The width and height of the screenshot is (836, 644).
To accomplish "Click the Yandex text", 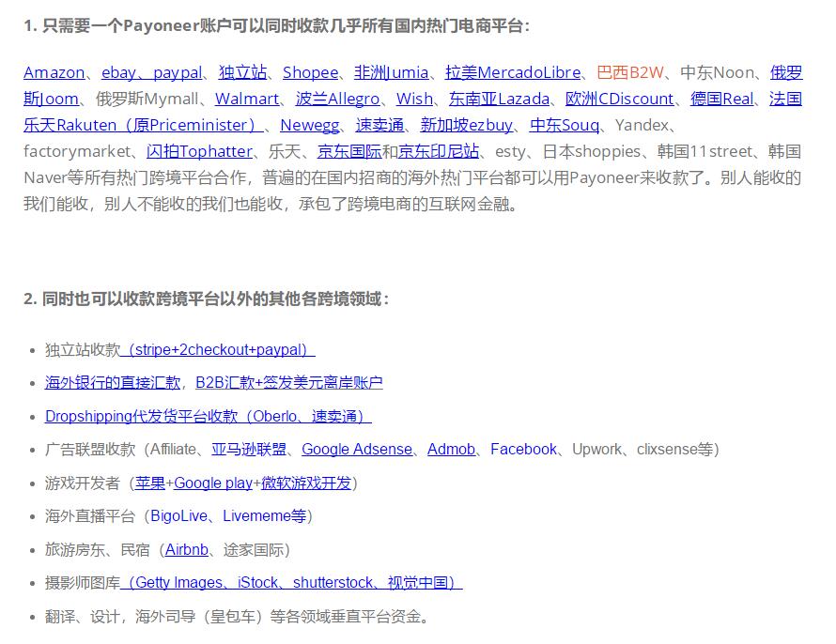I will [642, 125].
